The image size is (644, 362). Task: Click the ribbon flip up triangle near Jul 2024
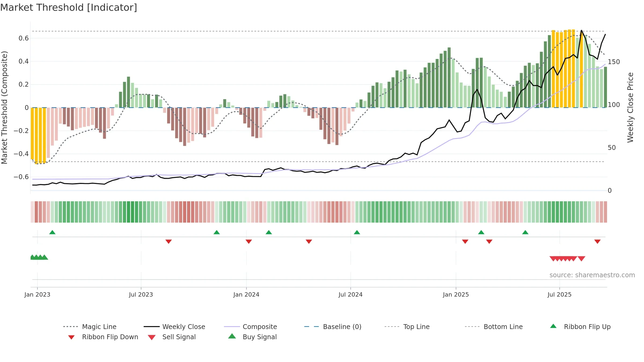click(x=357, y=232)
